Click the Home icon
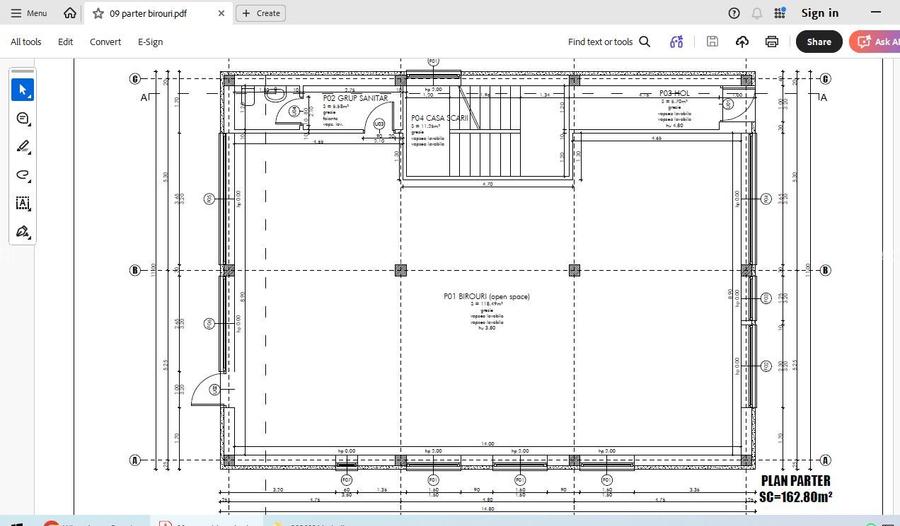 tap(69, 13)
